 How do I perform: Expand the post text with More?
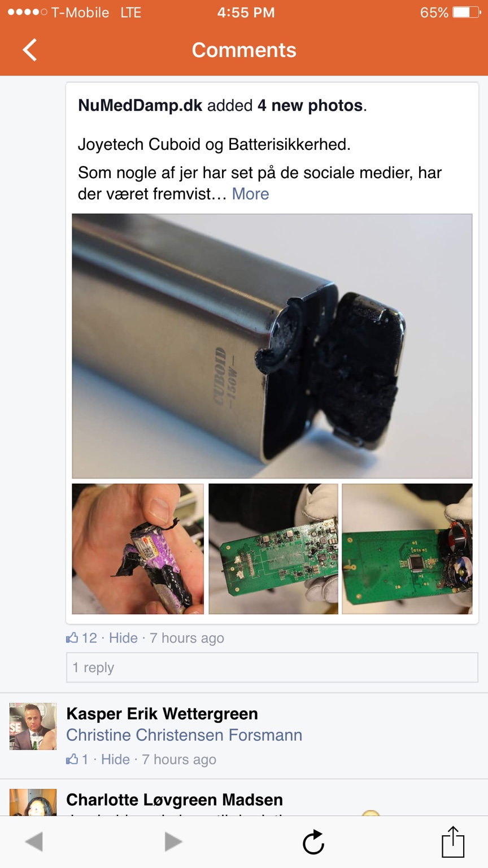[x=250, y=194]
